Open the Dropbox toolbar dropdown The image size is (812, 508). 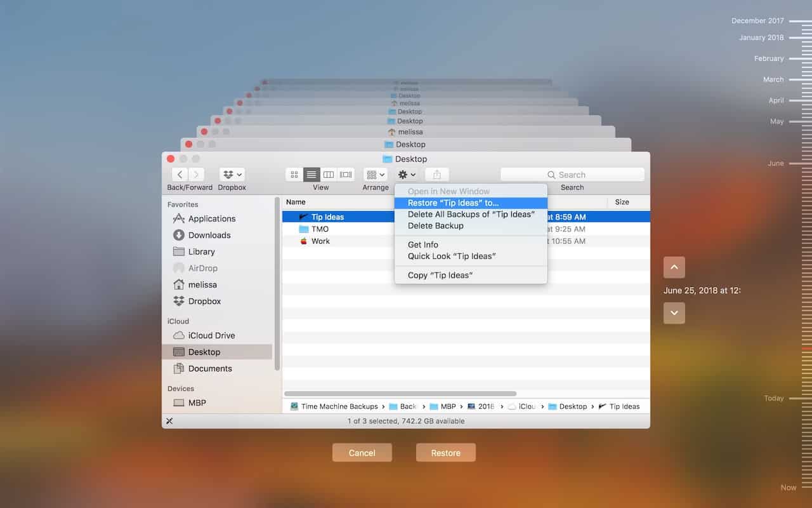pyautogui.click(x=232, y=175)
